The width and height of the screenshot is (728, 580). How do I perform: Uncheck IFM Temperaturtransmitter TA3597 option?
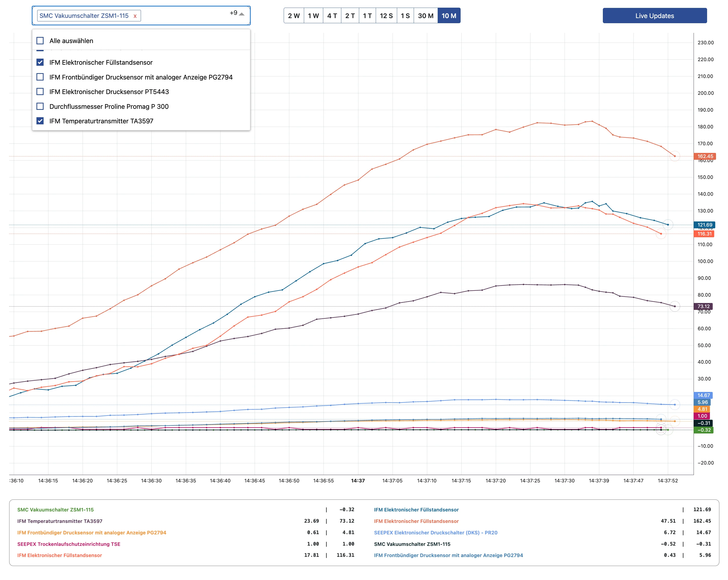pyautogui.click(x=40, y=121)
